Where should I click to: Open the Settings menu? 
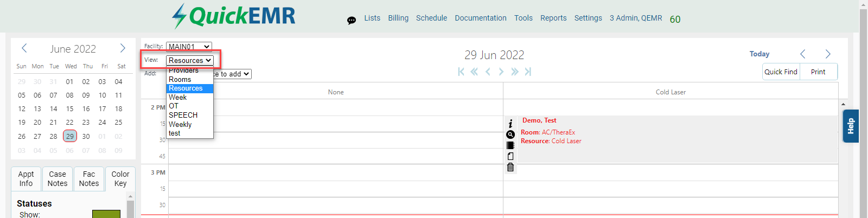588,18
